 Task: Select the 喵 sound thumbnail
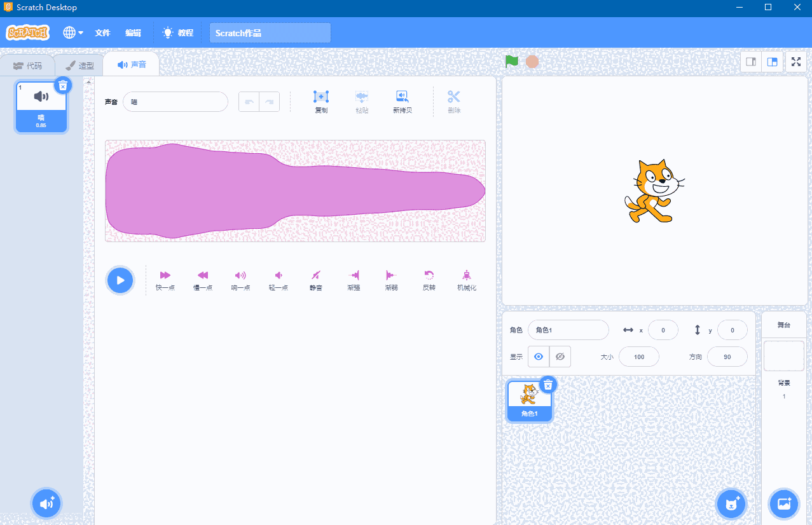point(41,106)
